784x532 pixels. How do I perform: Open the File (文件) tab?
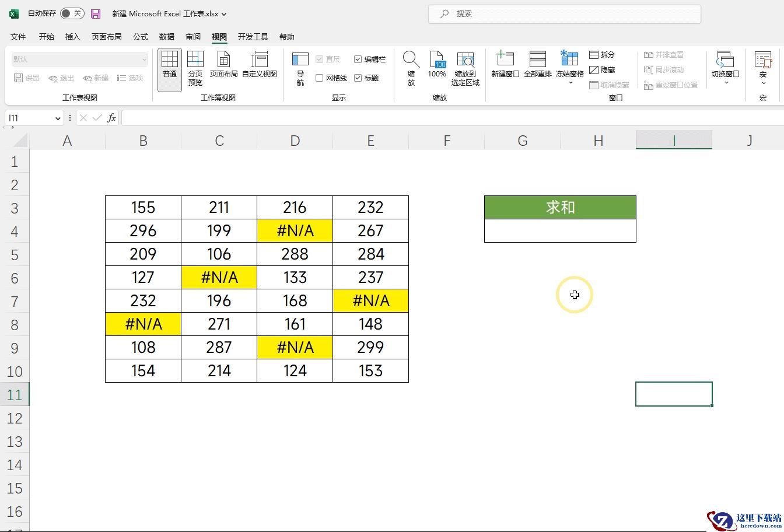coord(18,37)
